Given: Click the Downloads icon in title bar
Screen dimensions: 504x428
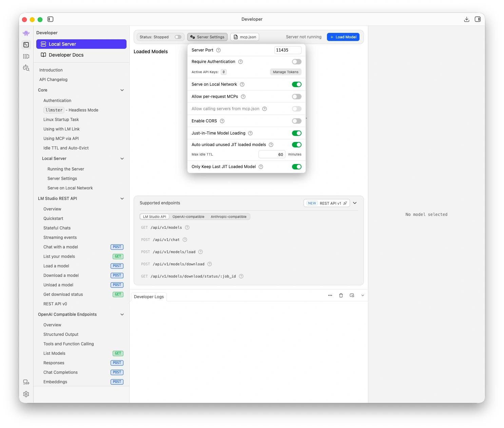Looking at the screenshot, I should (x=467, y=19).
